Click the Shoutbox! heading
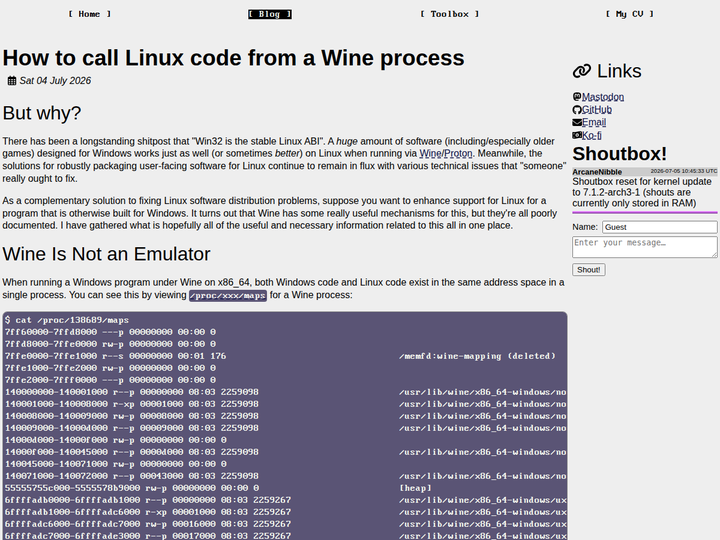Screen dimensions: 720x540 point(619,154)
